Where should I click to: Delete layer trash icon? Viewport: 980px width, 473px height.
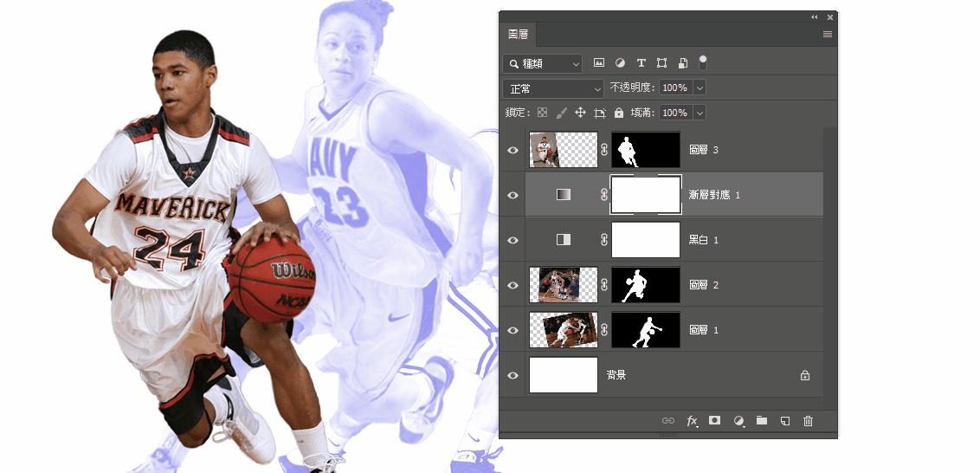pos(808,420)
